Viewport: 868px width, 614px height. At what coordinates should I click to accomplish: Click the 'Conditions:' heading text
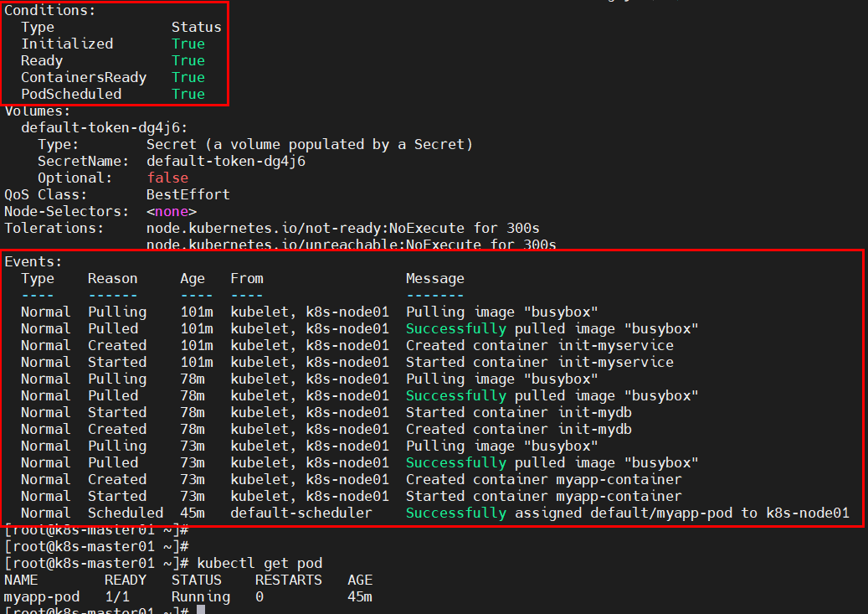tap(50, 11)
